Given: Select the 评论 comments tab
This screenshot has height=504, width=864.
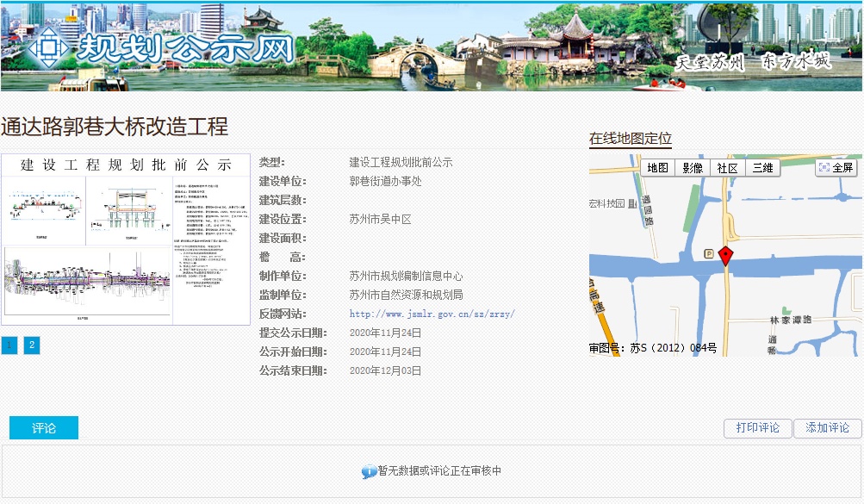Looking at the screenshot, I should 44,428.
